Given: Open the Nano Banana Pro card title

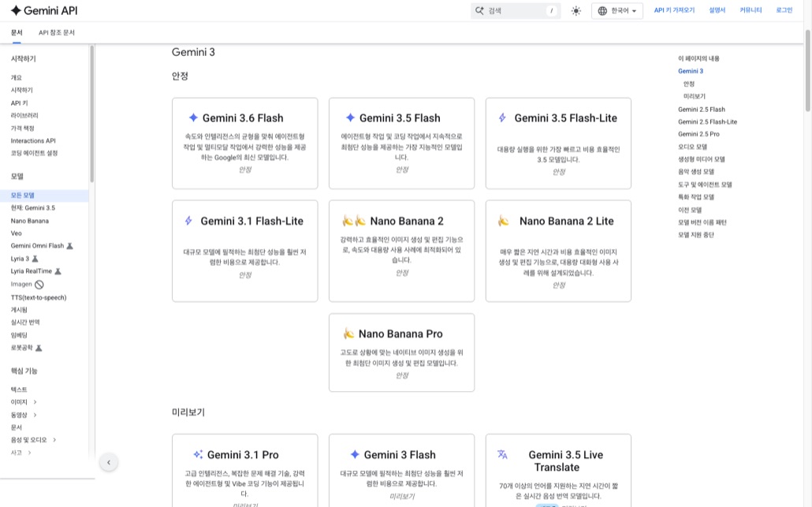Looking at the screenshot, I should point(400,334).
